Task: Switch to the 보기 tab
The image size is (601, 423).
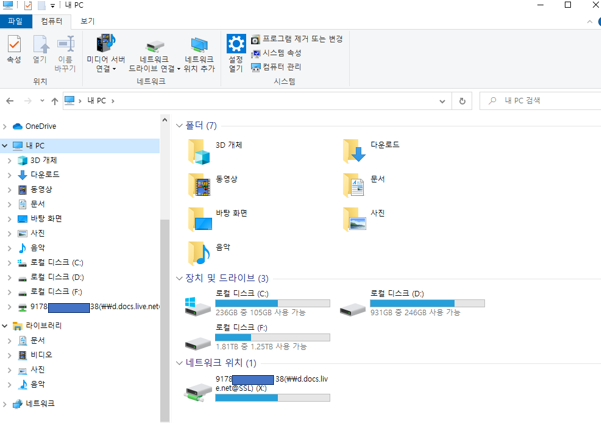Action: point(87,21)
